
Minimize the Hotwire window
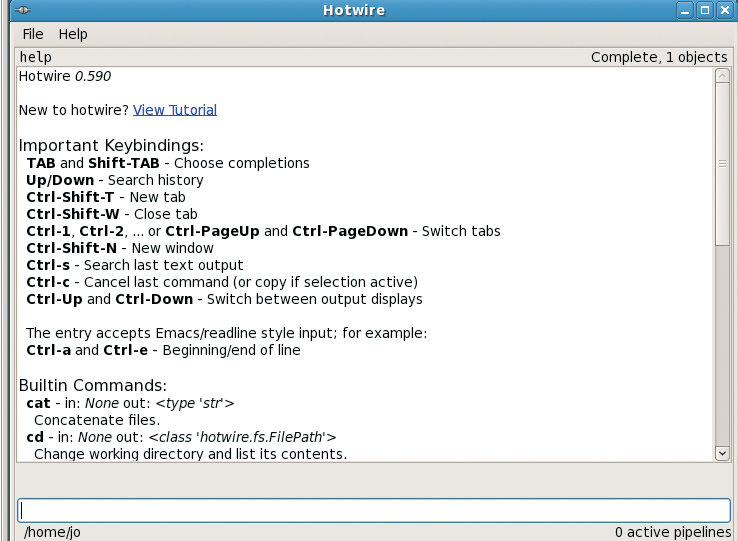(x=685, y=10)
